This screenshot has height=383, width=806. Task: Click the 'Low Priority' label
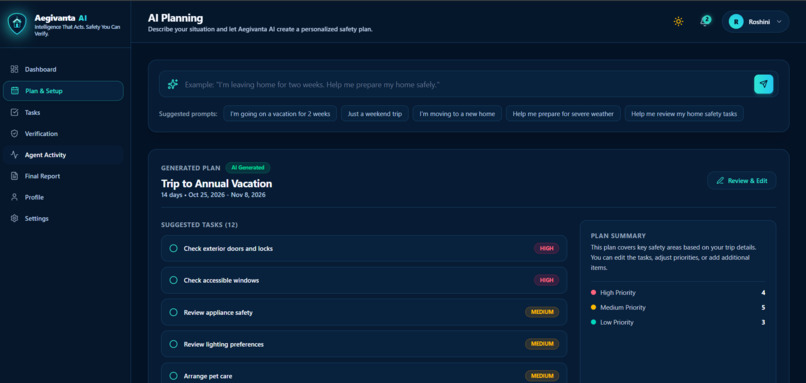(617, 322)
